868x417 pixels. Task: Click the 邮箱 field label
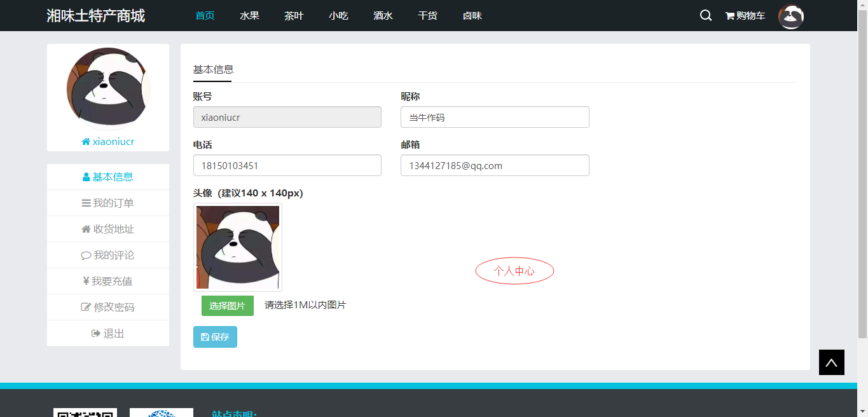pos(410,145)
